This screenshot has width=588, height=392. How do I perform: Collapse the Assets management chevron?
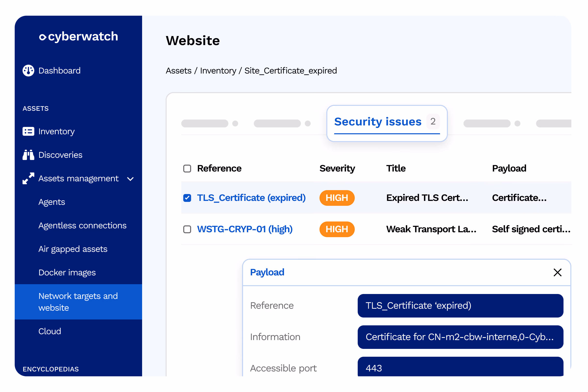click(x=131, y=179)
